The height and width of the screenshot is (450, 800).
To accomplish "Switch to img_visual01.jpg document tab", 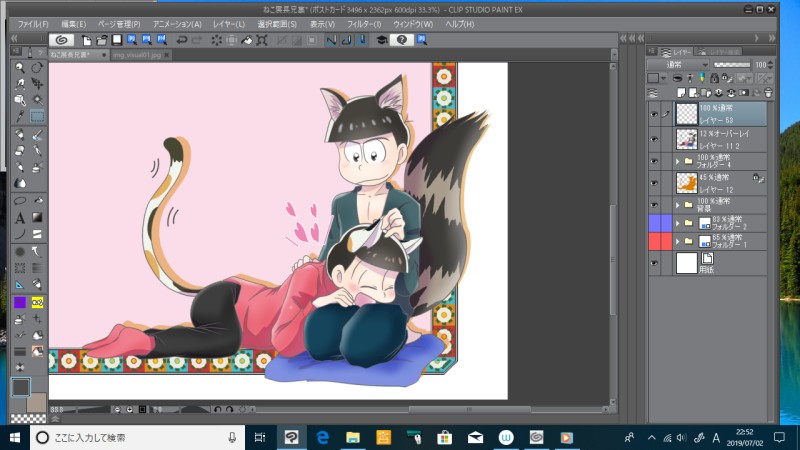I will tap(137, 55).
